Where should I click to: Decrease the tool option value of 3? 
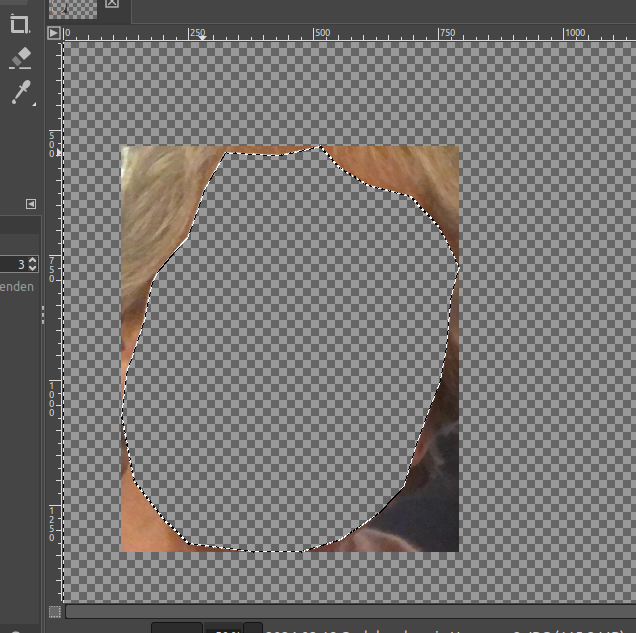pos(33,268)
